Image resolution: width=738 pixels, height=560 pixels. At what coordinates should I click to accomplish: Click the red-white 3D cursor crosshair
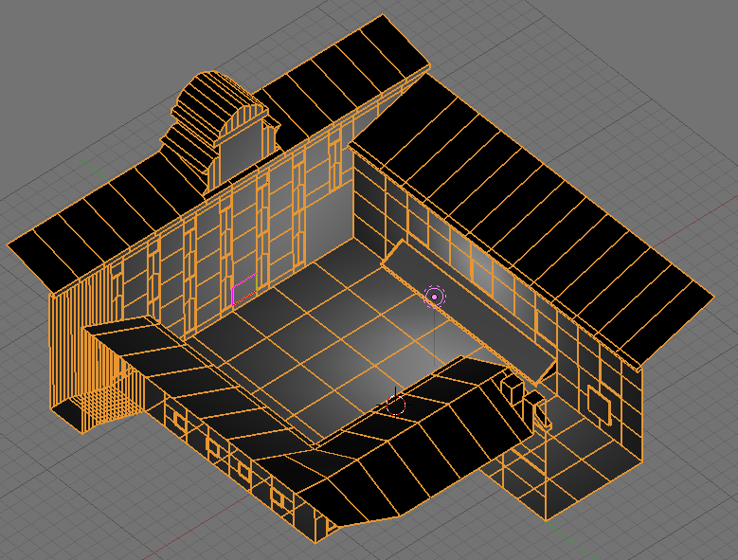(x=396, y=406)
